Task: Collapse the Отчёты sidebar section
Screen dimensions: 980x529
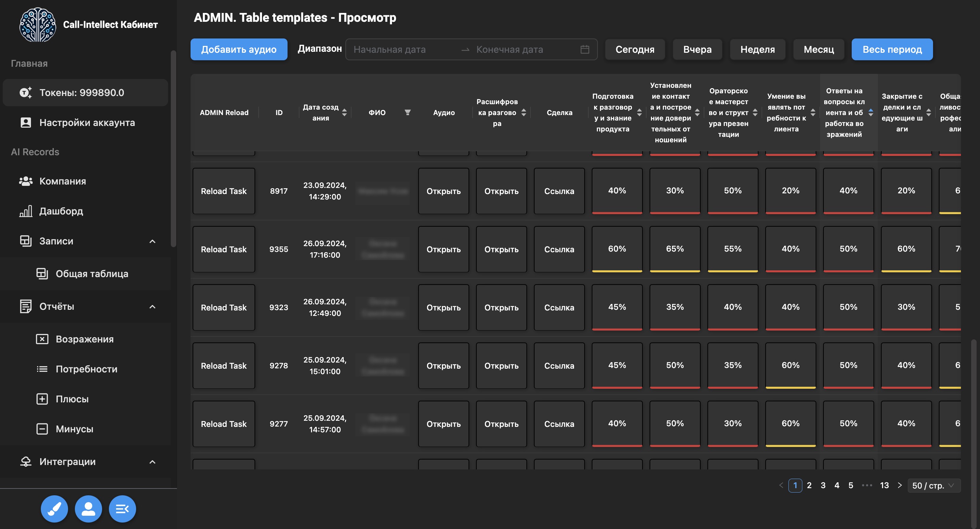Action: click(152, 307)
